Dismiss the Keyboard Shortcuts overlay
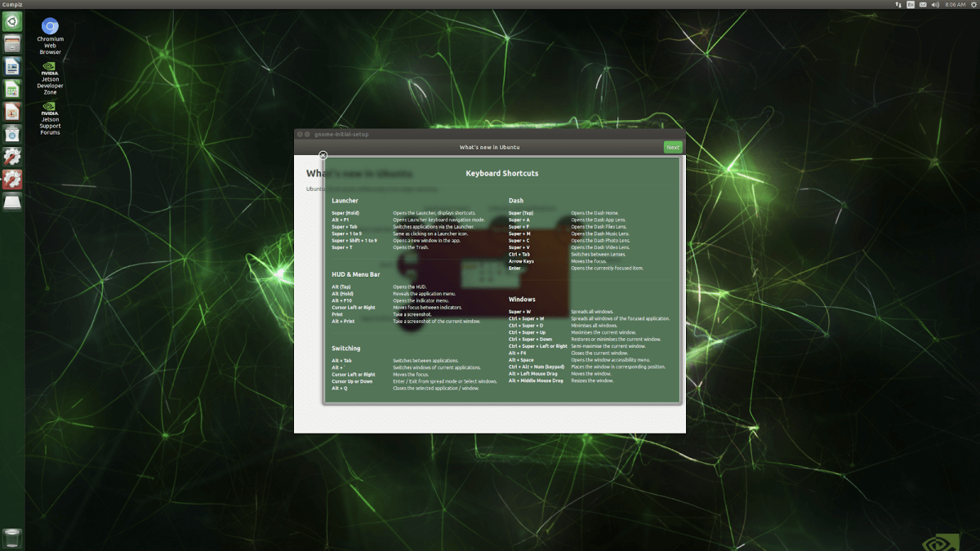 click(323, 155)
